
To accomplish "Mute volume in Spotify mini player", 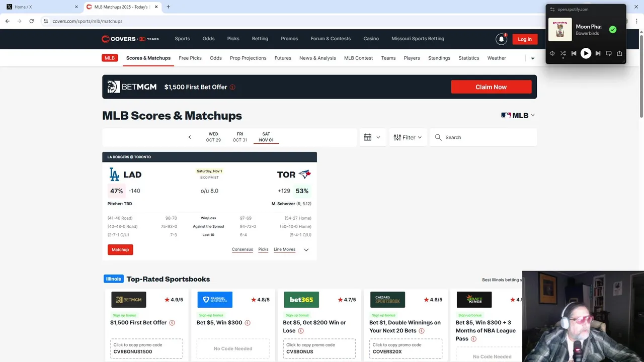I will pyautogui.click(x=552, y=53).
